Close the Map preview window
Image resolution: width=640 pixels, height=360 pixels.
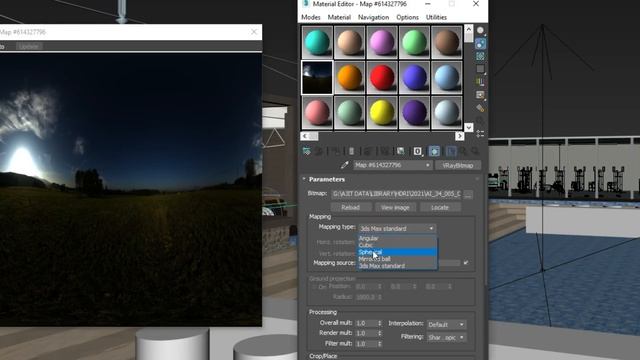pos(254,32)
